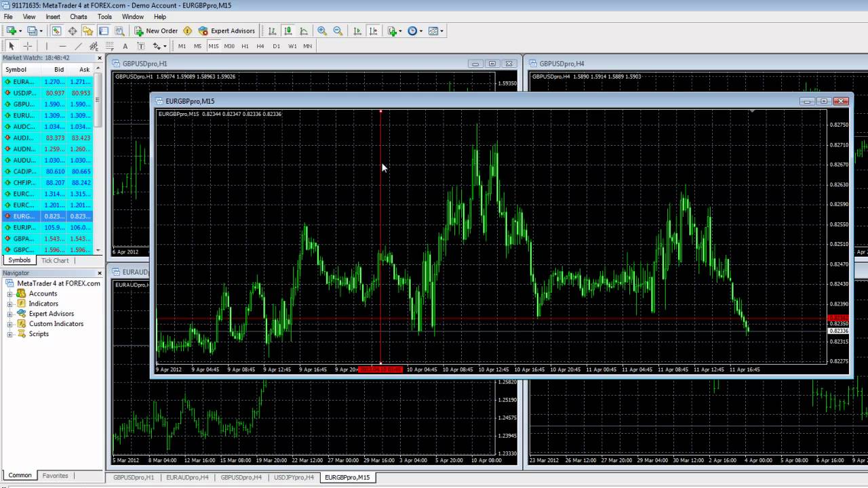
Task: Toggle the Market Watch panel button
Action: pyautogui.click(x=56, y=30)
